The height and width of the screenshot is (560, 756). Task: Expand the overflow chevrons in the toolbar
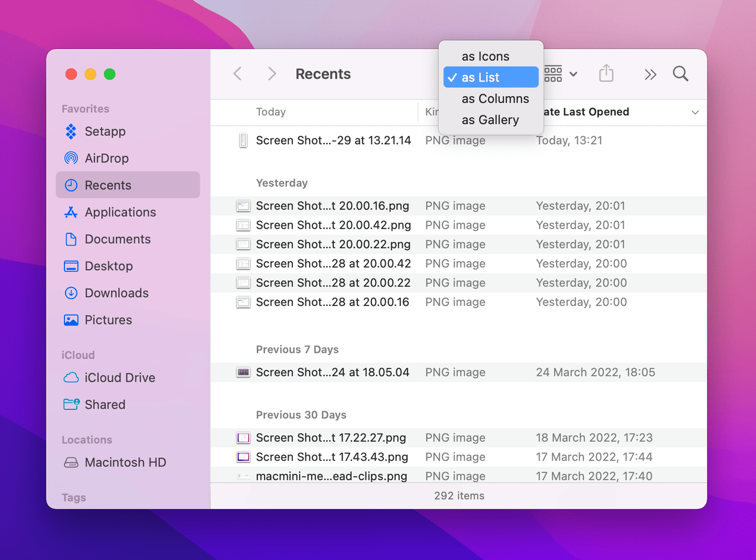(650, 74)
